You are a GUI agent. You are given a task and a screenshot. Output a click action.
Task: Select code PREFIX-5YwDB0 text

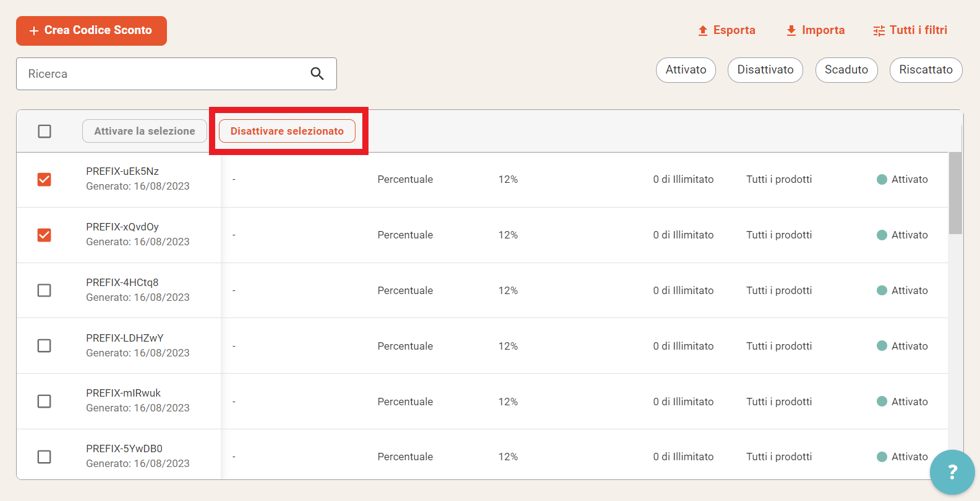pos(124,448)
